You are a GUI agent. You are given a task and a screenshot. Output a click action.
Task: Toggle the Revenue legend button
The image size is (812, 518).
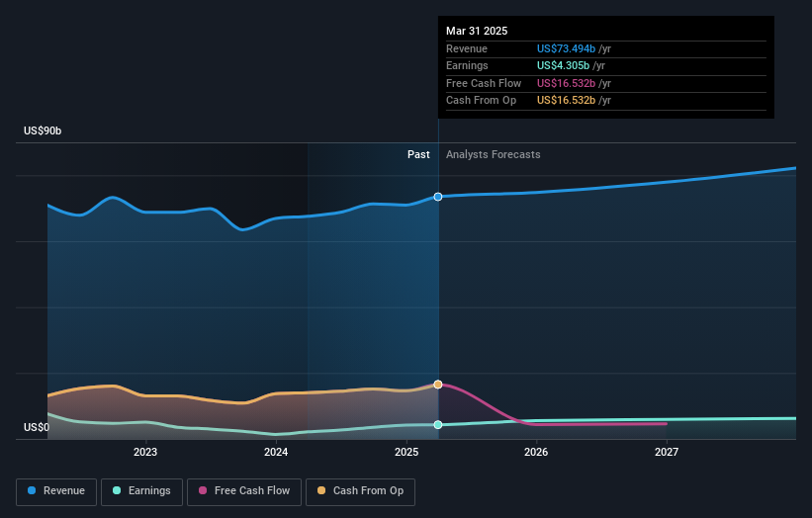tap(56, 491)
